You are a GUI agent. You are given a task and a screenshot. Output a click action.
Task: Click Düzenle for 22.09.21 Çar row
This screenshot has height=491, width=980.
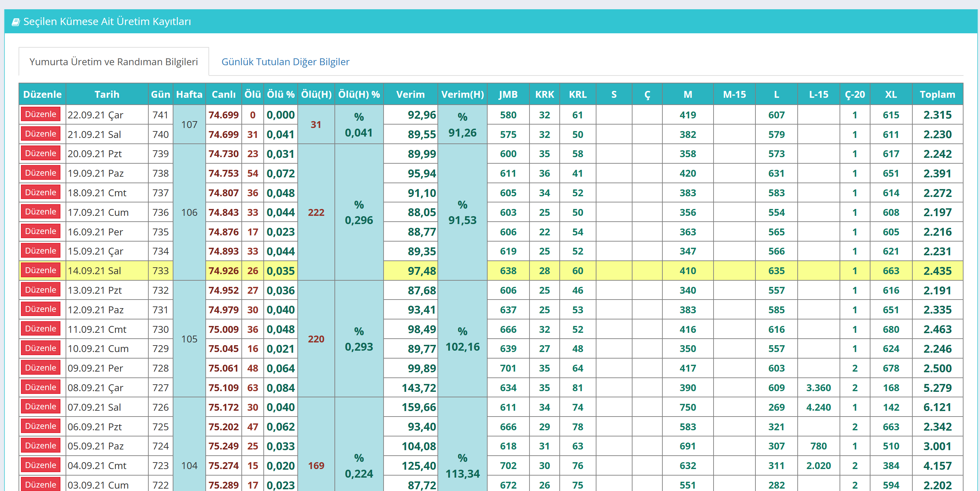coord(41,114)
